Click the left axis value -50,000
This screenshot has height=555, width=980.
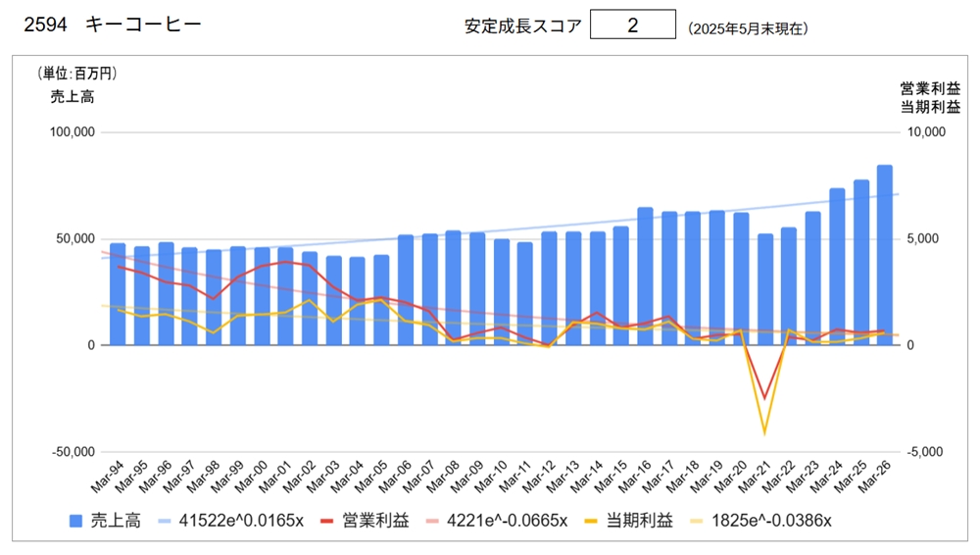(73, 452)
